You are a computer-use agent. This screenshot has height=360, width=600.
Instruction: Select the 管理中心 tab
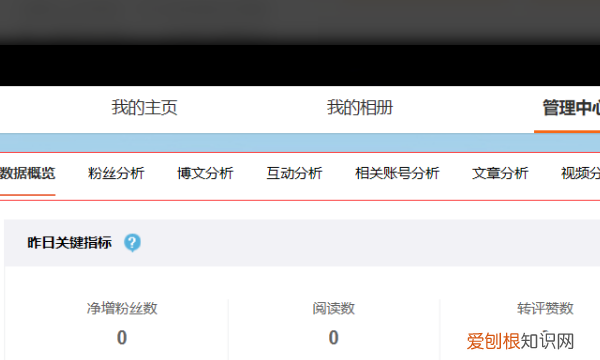pos(571,108)
